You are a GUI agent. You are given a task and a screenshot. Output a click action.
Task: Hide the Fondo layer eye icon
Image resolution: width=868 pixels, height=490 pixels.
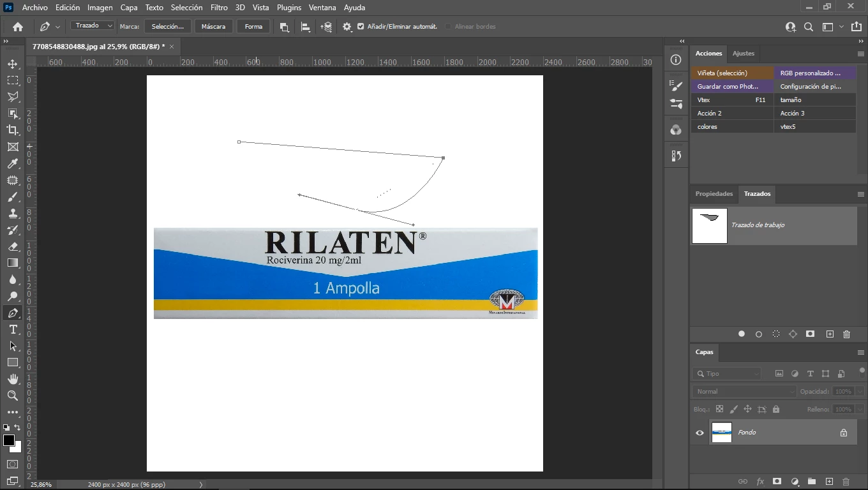700,433
